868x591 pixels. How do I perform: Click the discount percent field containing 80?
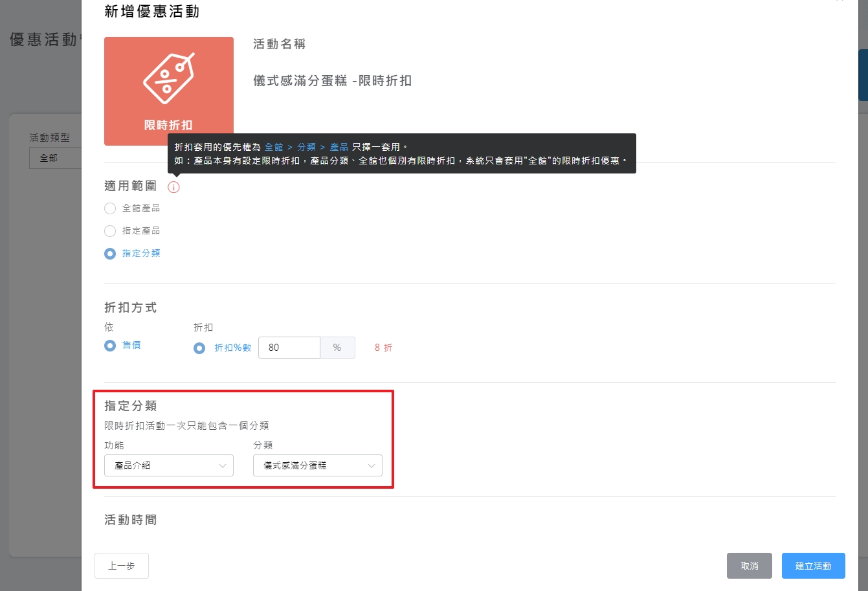(x=289, y=348)
